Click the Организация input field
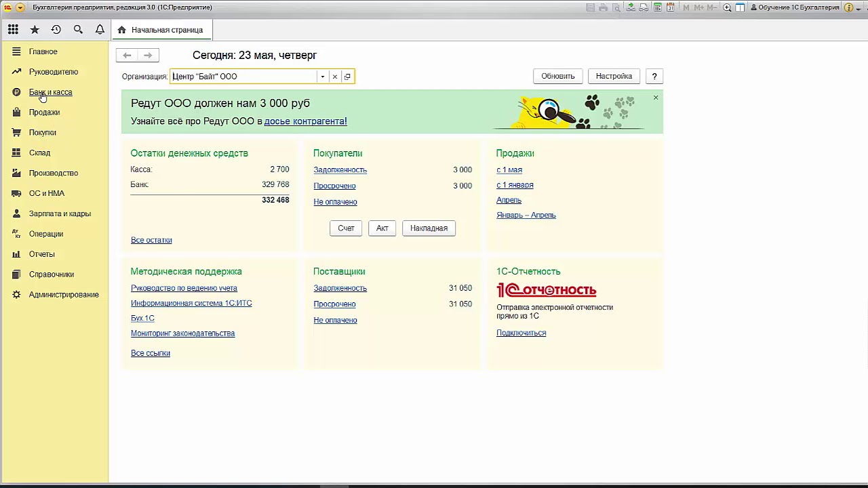868x488 pixels. (x=243, y=77)
